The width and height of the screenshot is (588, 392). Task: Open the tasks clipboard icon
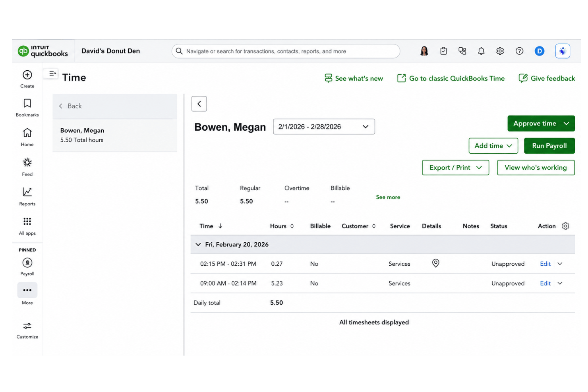coord(443,51)
